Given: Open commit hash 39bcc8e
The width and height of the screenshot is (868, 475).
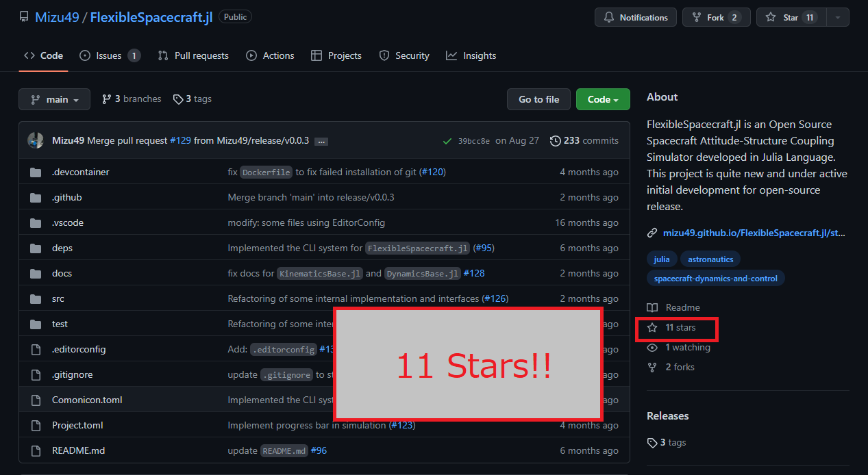Looking at the screenshot, I should 474,141.
